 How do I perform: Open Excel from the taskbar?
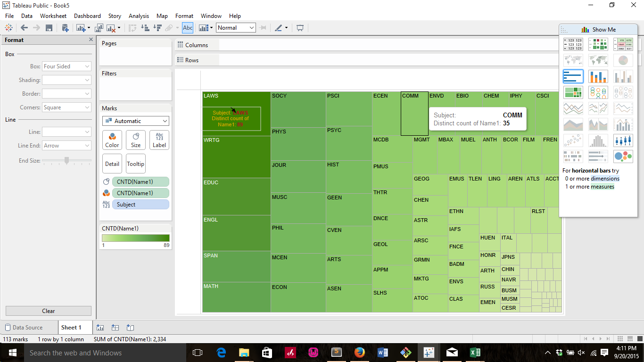475,353
